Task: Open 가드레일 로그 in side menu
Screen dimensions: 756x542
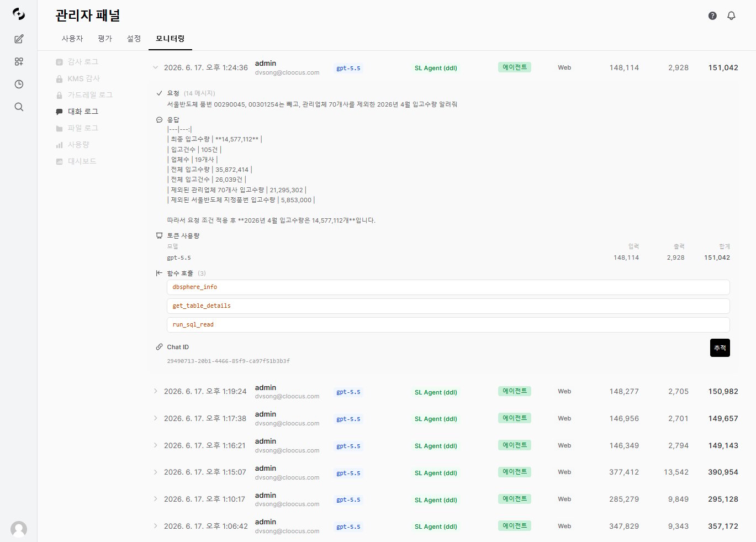Action: pyautogui.click(x=90, y=95)
